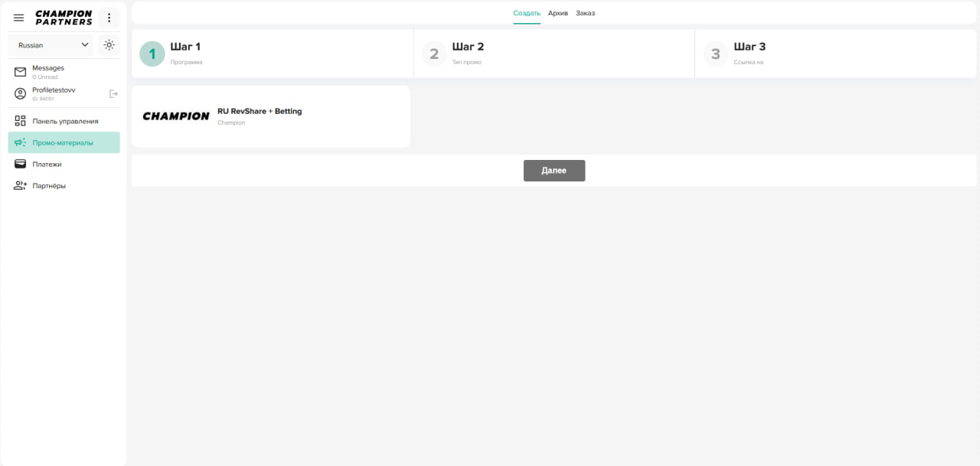
Task: Toggle the light/dark theme sun icon
Action: coord(109,44)
